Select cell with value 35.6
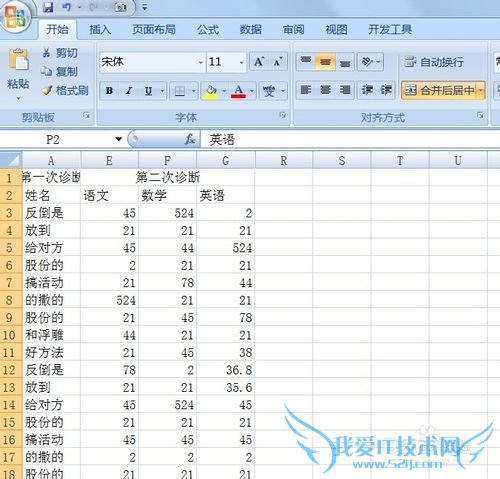Viewport: 500px width, 479px height. pos(225,387)
